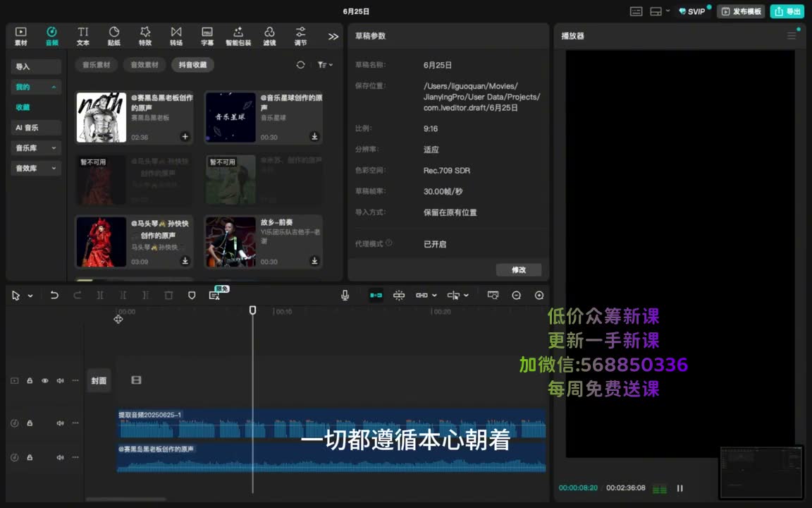Select the 抖音收藏 filter chip
This screenshot has width=812, height=508.
pyautogui.click(x=192, y=65)
